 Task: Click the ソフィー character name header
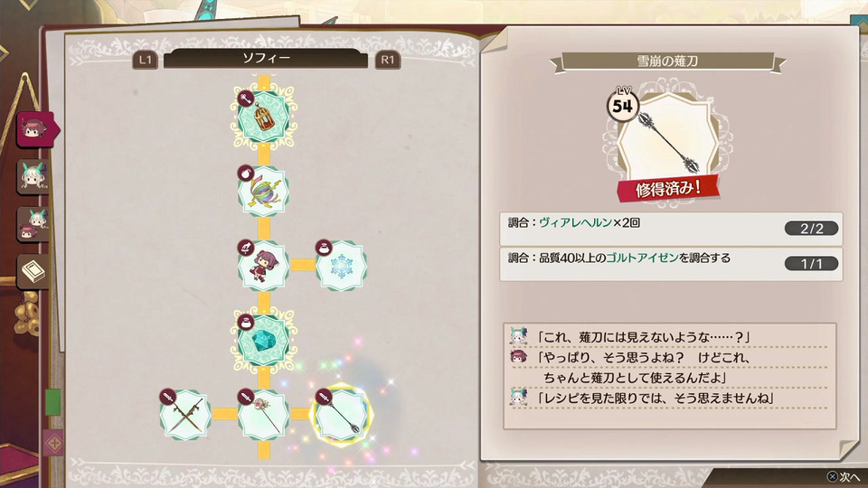(x=266, y=59)
